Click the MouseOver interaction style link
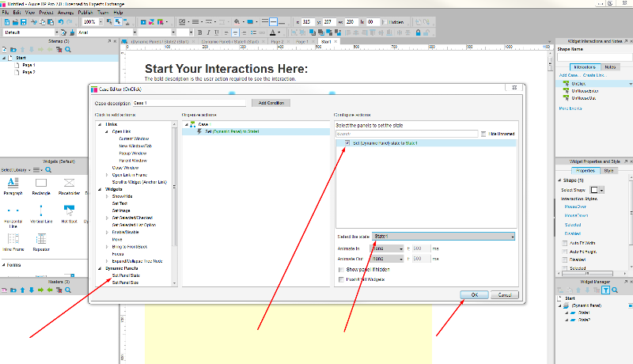This screenshot has height=364, width=633. tap(575, 207)
